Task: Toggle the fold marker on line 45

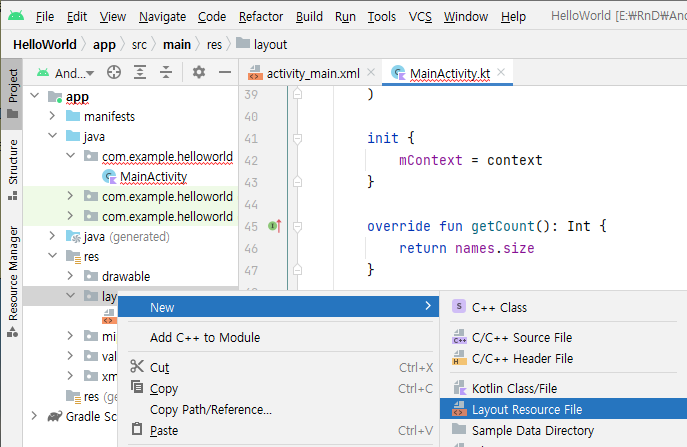Action: [297, 227]
